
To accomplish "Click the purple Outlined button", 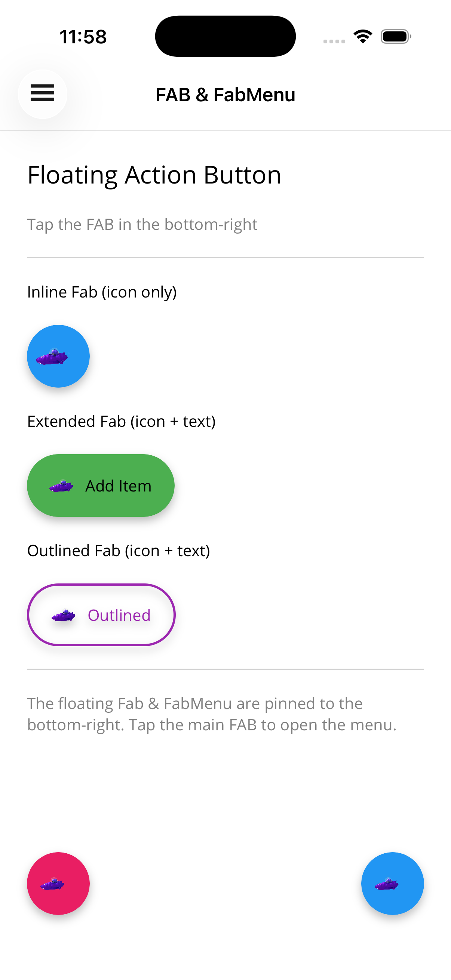I will (x=101, y=614).
